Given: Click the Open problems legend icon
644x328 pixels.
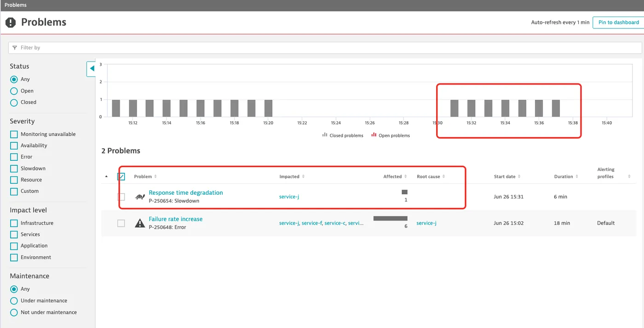Looking at the screenshot, I should point(374,135).
